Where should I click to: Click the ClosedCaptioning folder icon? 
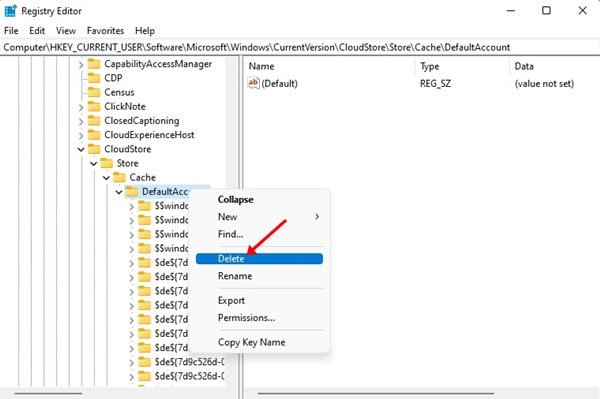(x=94, y=121)
